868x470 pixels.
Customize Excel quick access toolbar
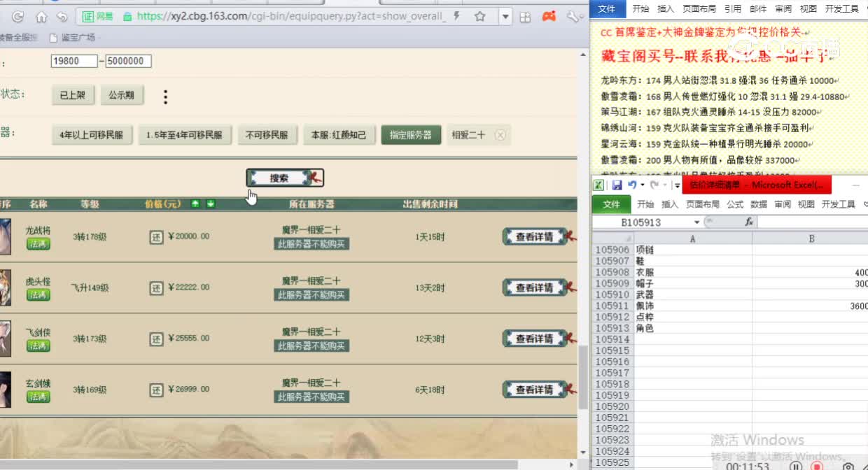point(677,185)
